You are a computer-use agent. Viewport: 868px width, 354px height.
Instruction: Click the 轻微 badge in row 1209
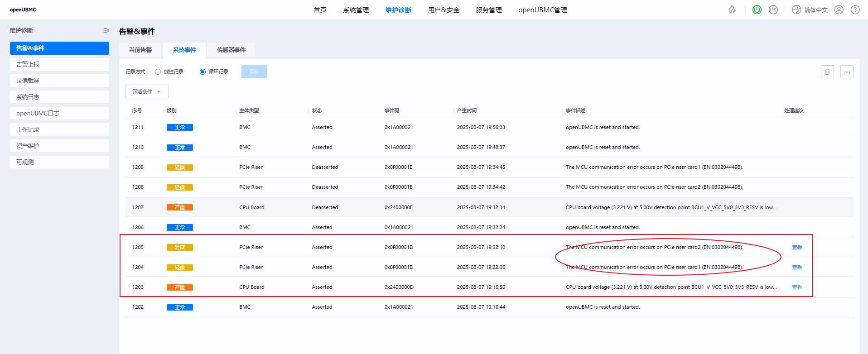180,167
